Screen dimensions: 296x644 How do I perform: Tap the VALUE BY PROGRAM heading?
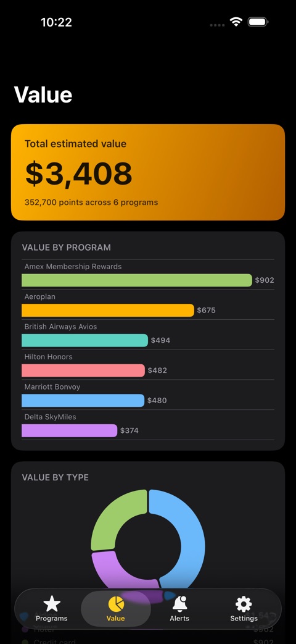coord(67,247)
